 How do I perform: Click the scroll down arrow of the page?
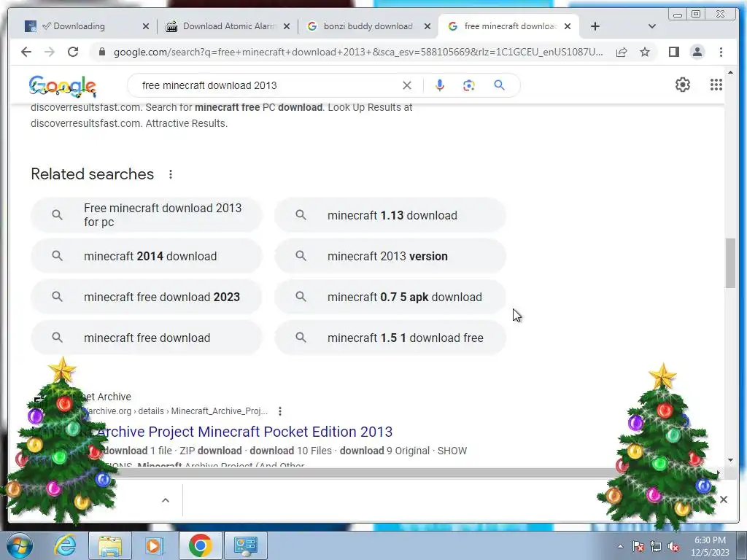(730, 460)
